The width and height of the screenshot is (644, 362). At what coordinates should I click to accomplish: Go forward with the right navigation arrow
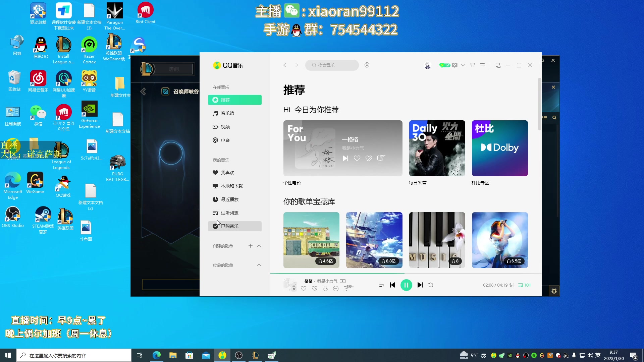(x=297, y=65)
